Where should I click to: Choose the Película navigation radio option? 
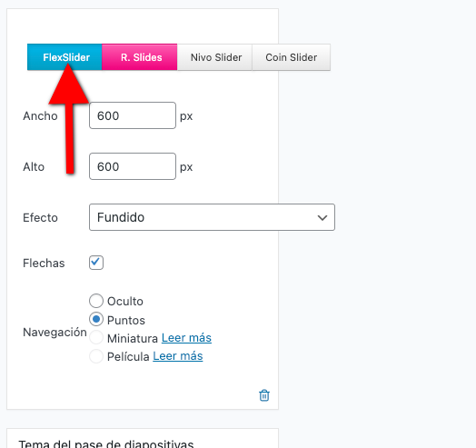(96, 356)
